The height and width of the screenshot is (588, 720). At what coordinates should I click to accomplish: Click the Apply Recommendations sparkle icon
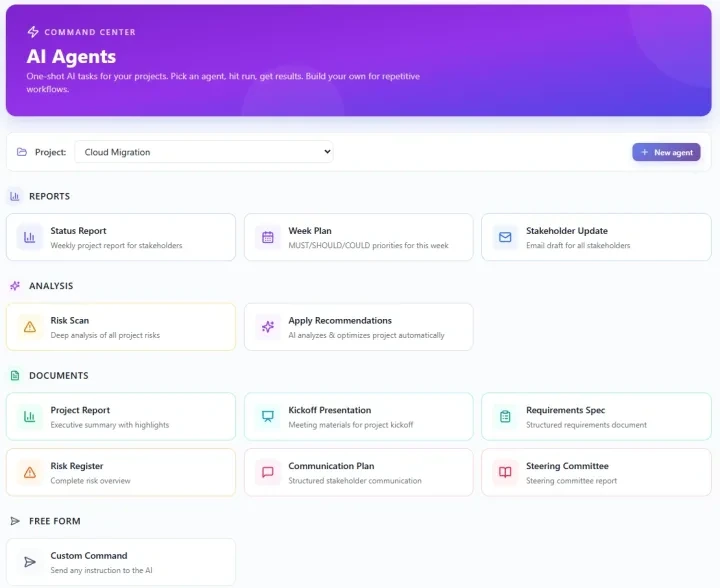pyautogui.click(x=268, y=327)
